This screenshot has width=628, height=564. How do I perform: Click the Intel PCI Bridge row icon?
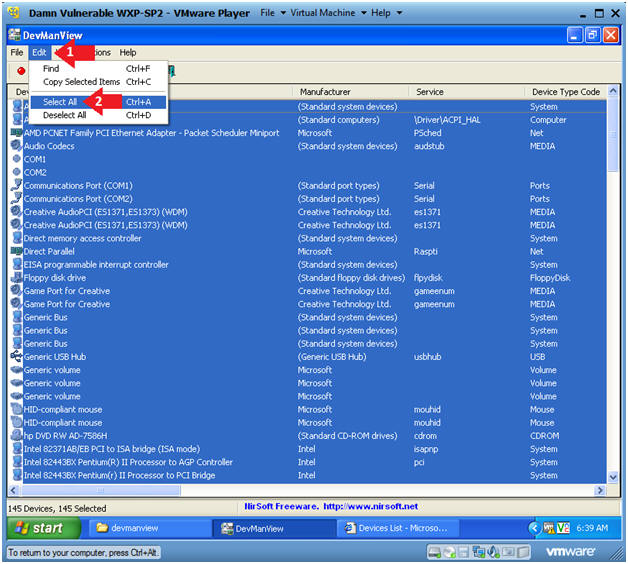17,475
